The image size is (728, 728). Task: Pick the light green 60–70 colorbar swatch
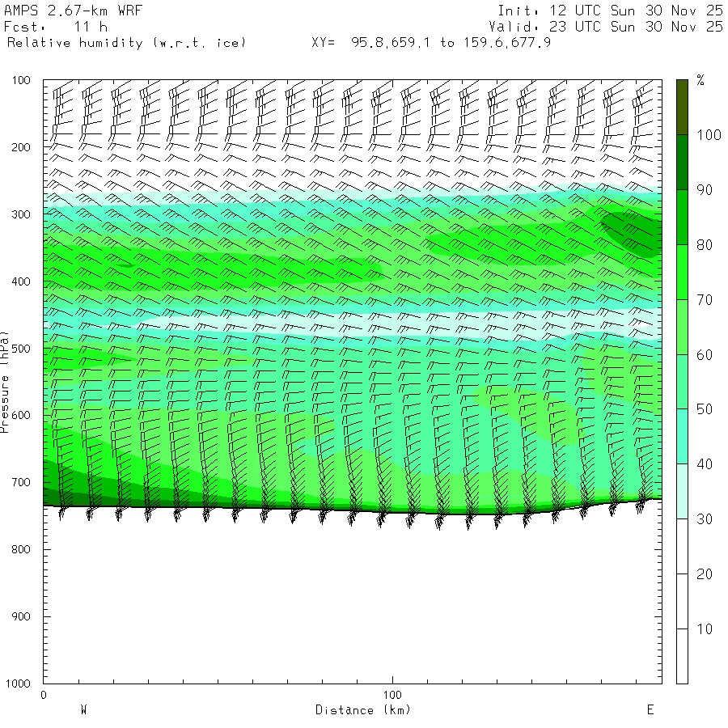coord(682,327)
